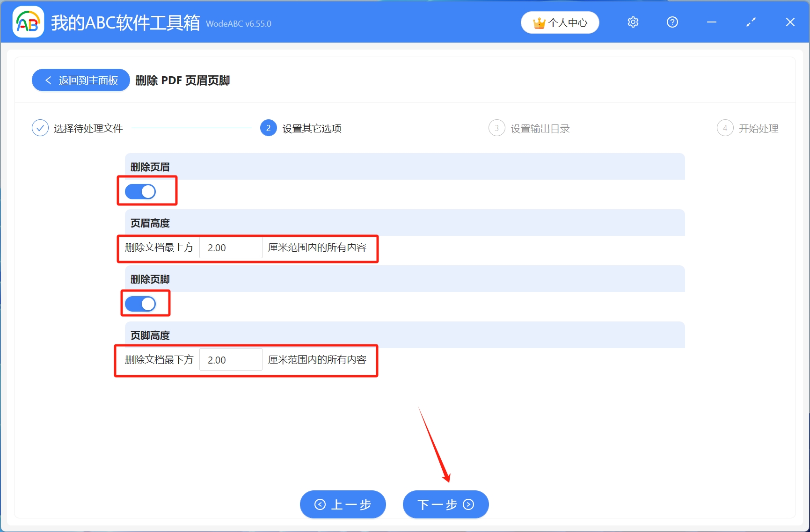The height and width of the screenshot is (532, 810).
Task: Open the help question mark icon
Action: click(672, 22)
